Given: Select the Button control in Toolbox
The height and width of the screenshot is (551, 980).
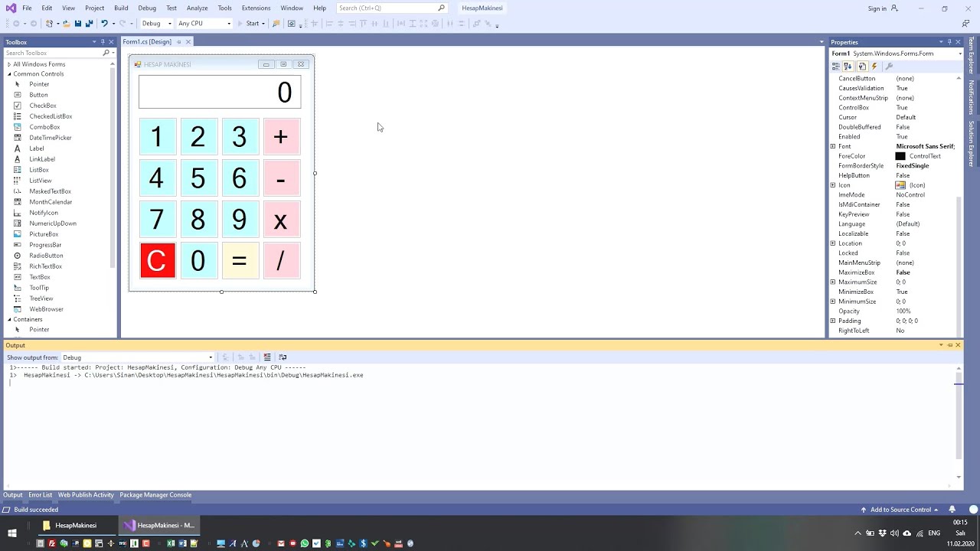Looking at the screenshot, I should coord(38,95).
